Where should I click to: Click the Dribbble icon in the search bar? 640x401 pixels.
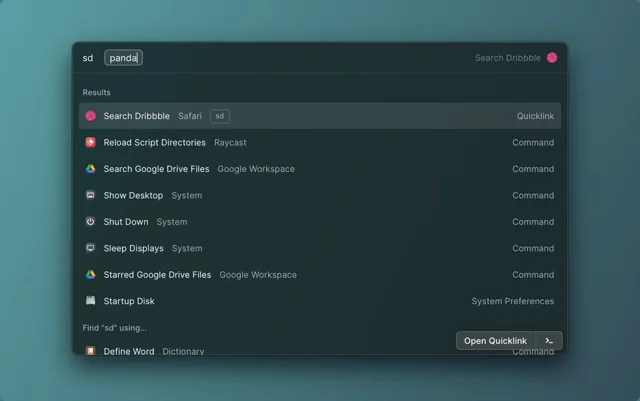(x=552, y=58)
